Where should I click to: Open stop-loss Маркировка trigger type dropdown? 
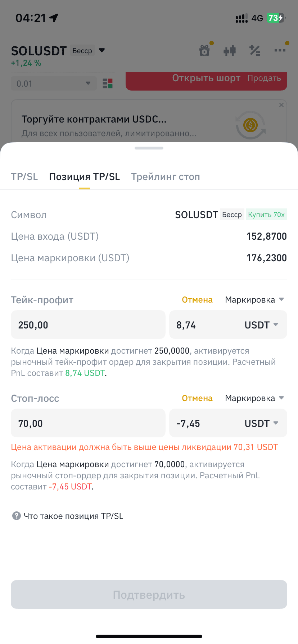(x=254, y=398)
